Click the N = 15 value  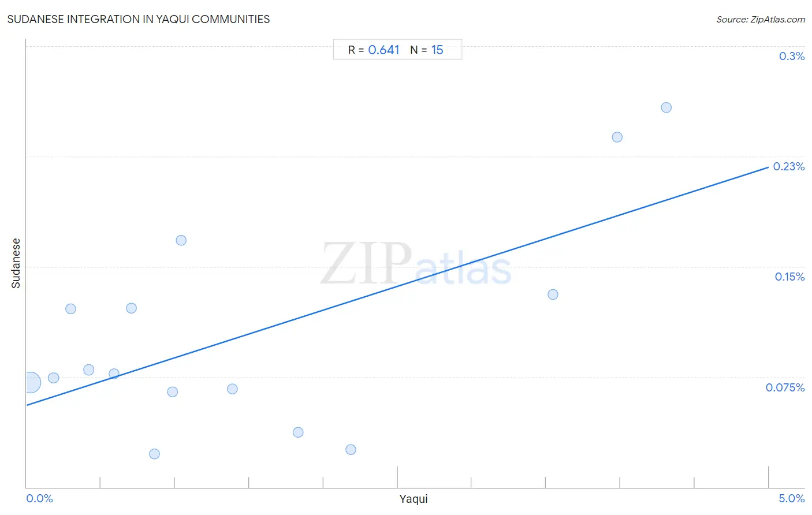(x=427, y=50)
